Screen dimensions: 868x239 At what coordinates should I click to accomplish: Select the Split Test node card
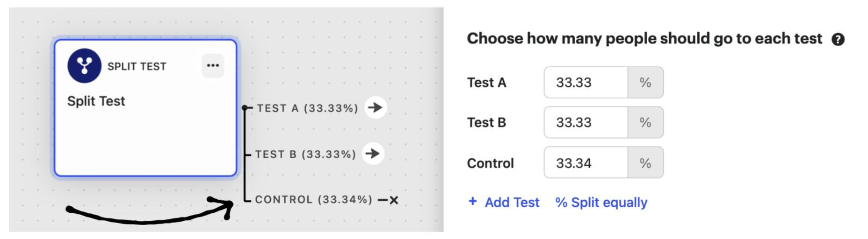click(x=145, y=140)
